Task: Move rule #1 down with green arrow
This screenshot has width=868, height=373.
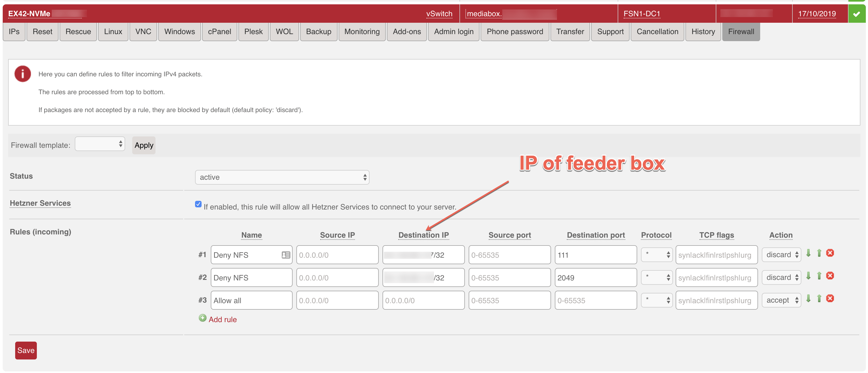Action: click(x=808, y=253)
